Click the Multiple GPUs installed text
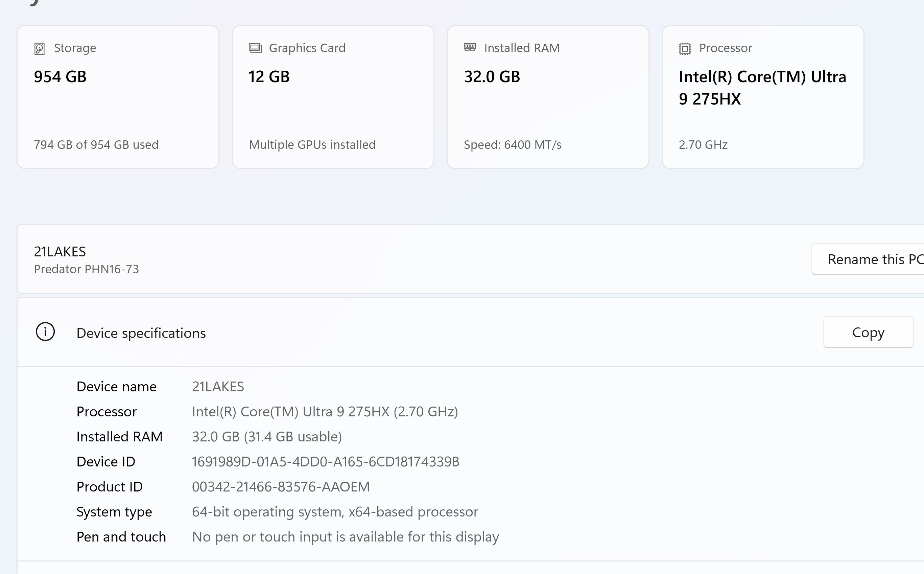 tap(312, 145)
